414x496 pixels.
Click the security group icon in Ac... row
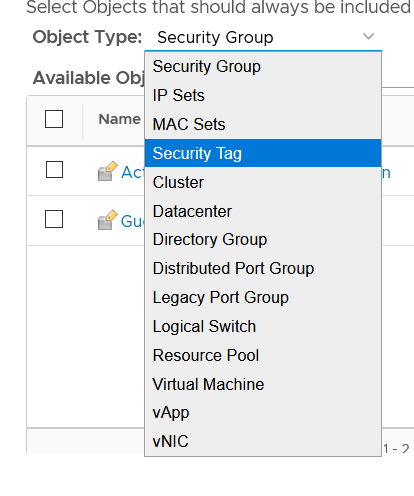pyautogui.click(x=108, y=171)
